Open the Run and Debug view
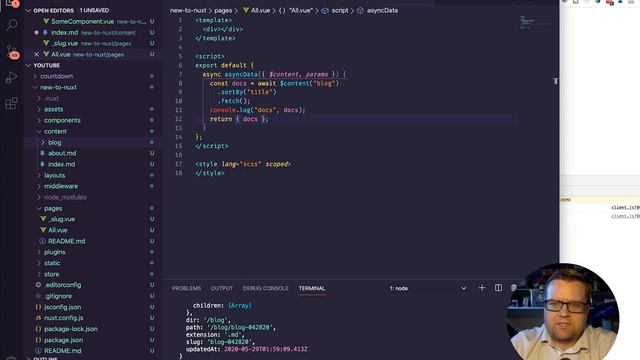 (12, 78)
